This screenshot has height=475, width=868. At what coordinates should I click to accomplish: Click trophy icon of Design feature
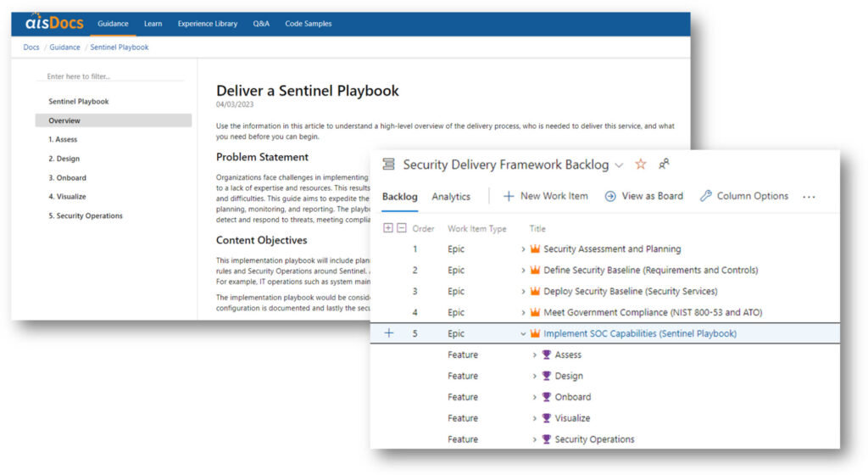(547, 376)
